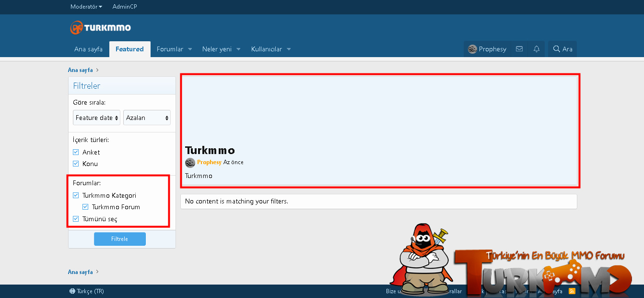Expand the Forumlar navigation arrow
The image size is (644, 298).
pos(190,49)
